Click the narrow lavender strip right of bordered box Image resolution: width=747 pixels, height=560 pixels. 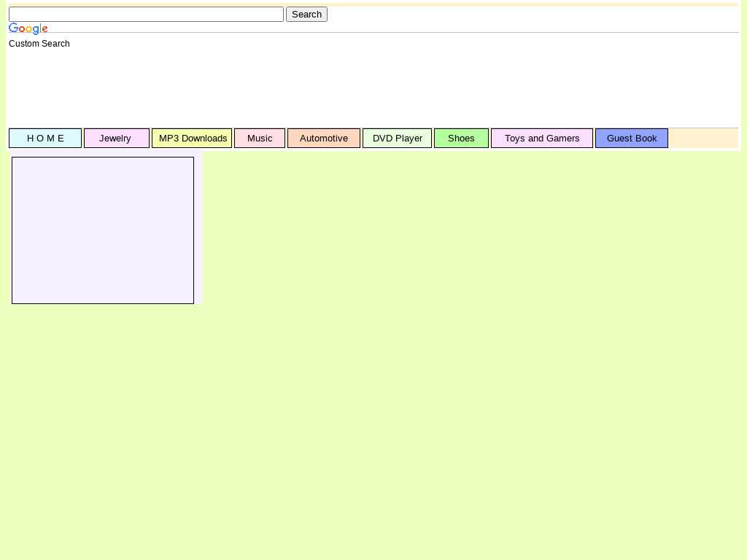coord(198,230)
